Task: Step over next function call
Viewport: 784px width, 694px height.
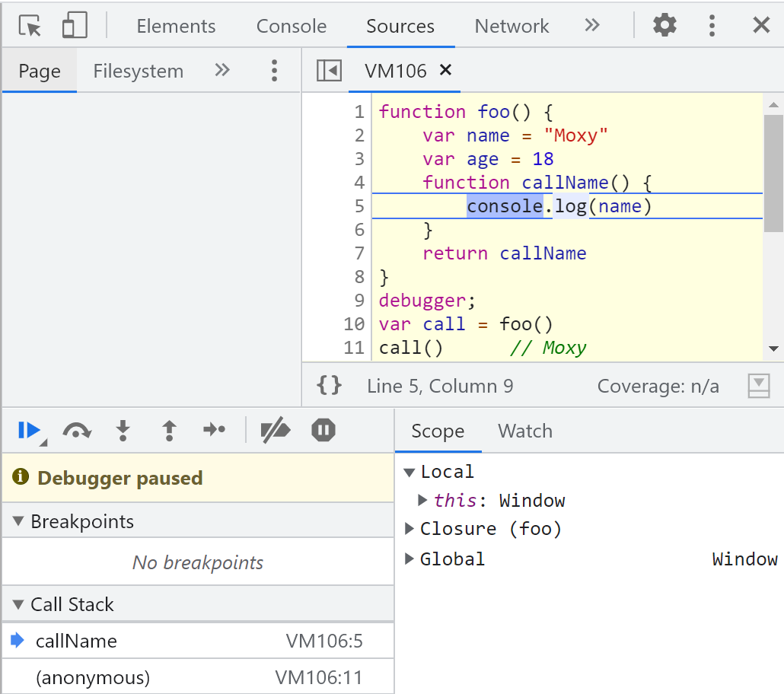Action: 76,431
